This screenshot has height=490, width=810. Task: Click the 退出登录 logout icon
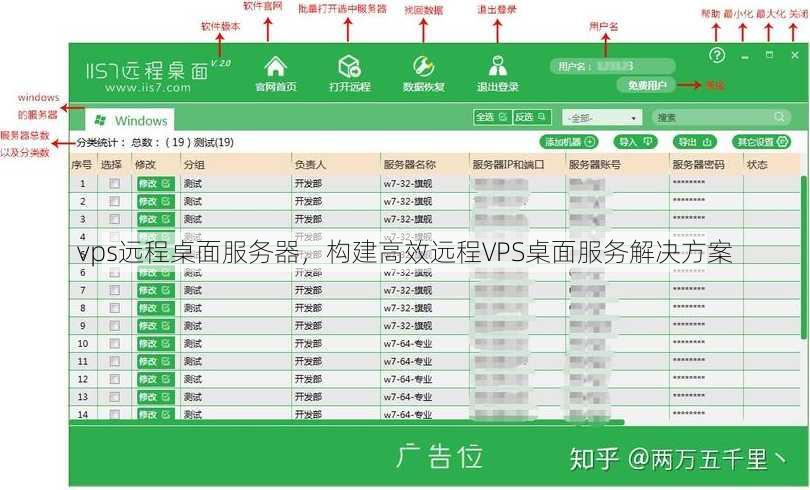(x=497, y=67)
